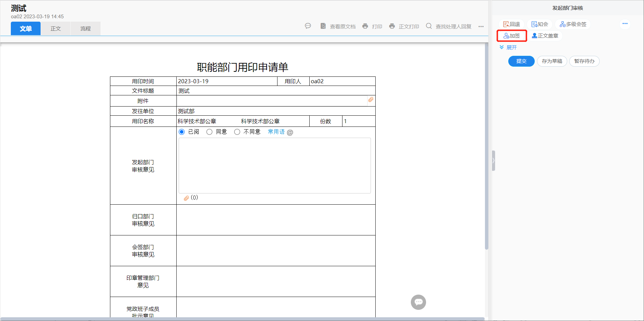The width and height of the screenshot is (644, 321).
Task: Open the floating chat bubble button
Action: (x=418, y=302)
